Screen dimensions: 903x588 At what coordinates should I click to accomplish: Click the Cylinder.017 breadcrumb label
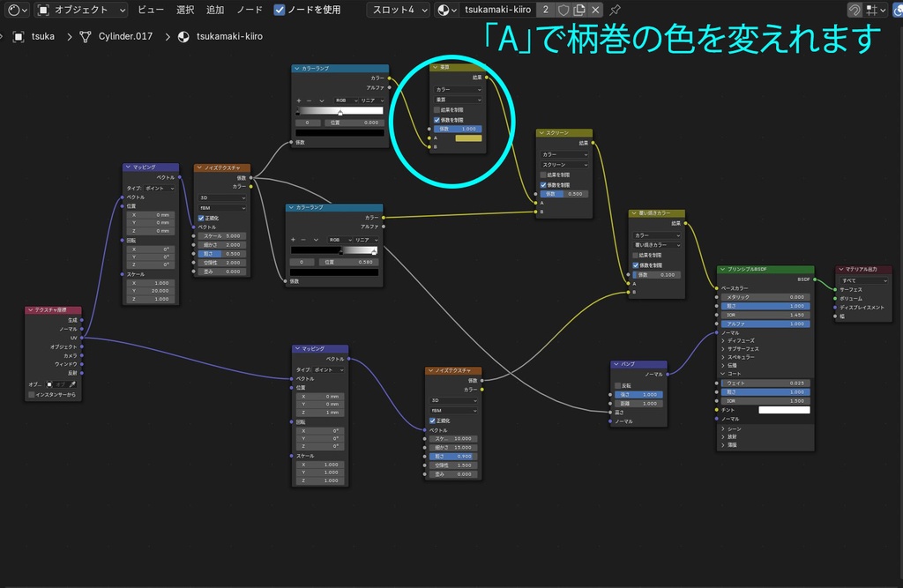coord(125,36)
